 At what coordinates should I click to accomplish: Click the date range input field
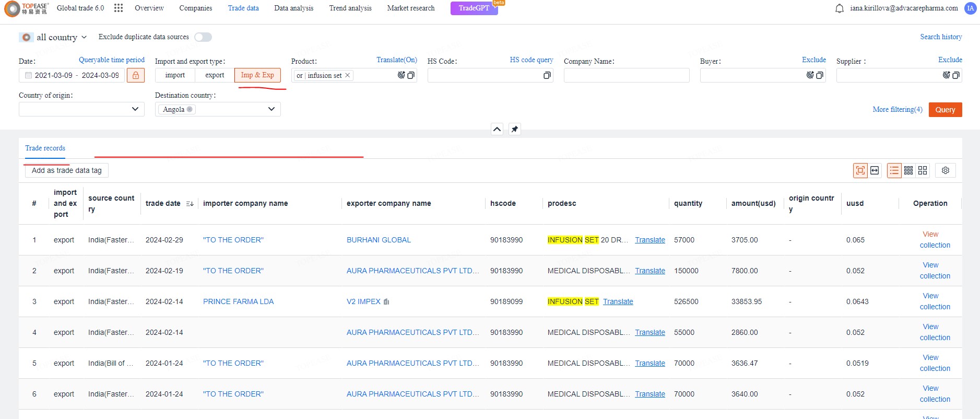(x=72, y=75)
